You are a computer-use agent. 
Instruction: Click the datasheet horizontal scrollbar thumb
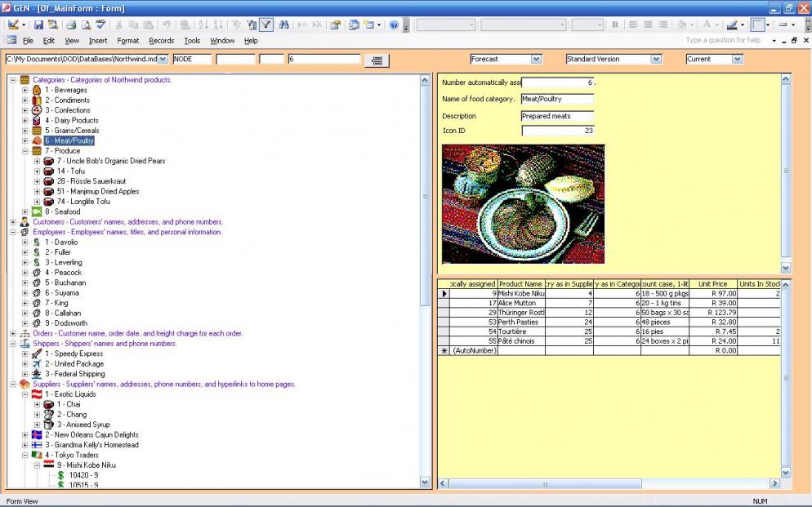tap(545, 483)
